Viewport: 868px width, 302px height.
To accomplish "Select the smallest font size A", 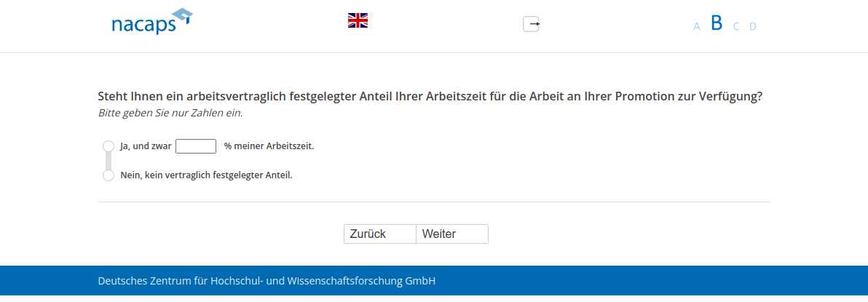I will [696, 27].
